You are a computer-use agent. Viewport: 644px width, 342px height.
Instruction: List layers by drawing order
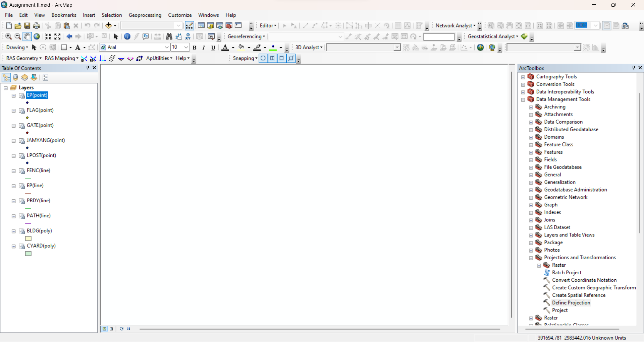pyautogui.click(x=6, y=78)
